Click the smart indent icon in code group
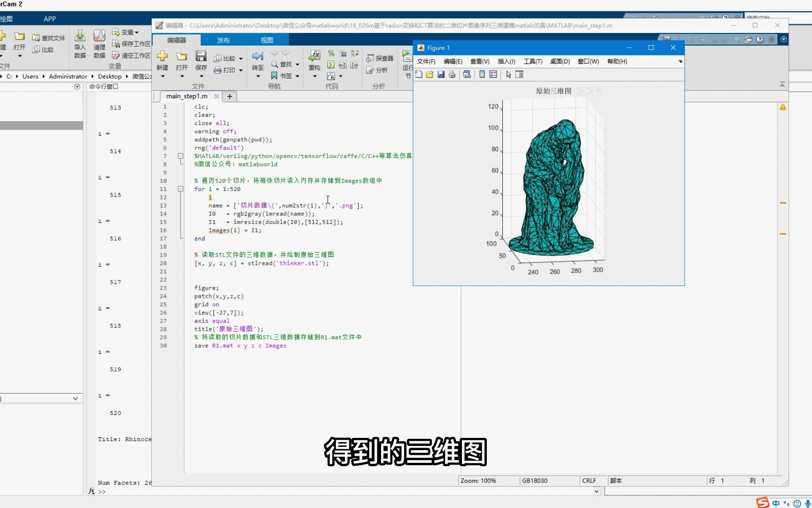Image resolution: width=812 pixels, height=508 pixels. [x=331, y=64]
